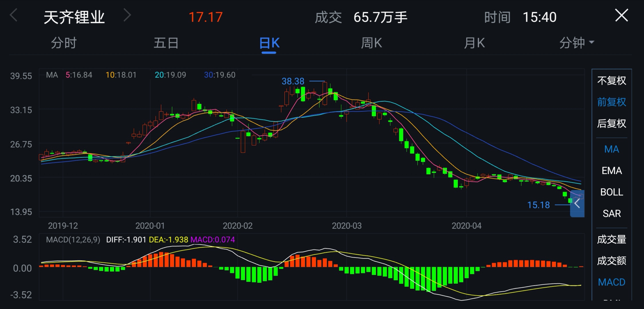The height and width of the screenshot is (309, 644).
Task: Click the DIFF:-1.901 value
Action: click(126, 239)
